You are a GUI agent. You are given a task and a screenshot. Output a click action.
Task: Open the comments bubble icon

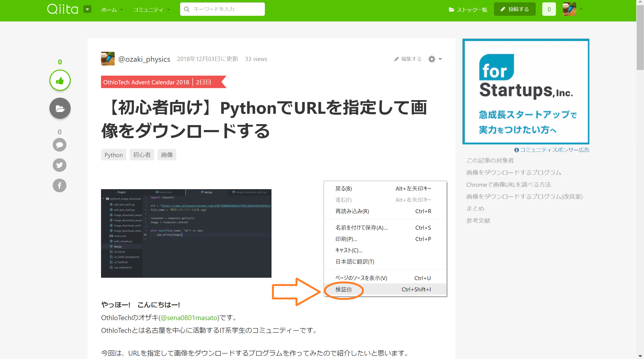[60, 145]
